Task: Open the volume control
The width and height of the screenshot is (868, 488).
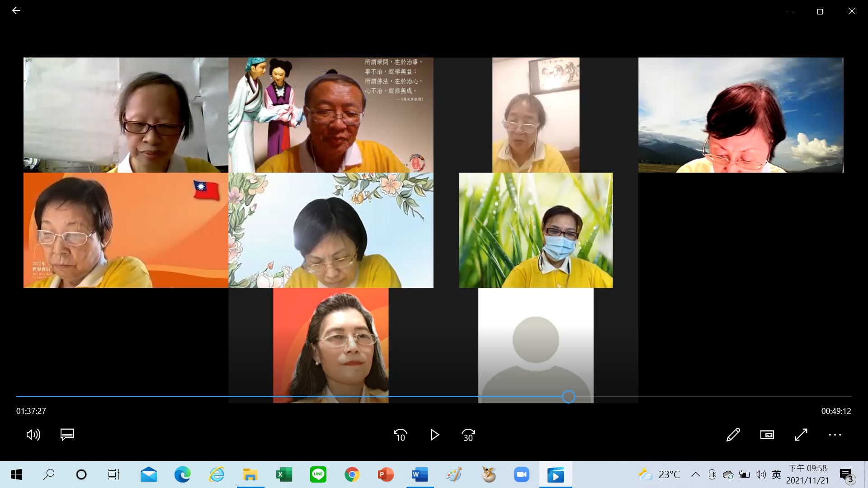Action: pyautogui.click(x=33, y=435)
